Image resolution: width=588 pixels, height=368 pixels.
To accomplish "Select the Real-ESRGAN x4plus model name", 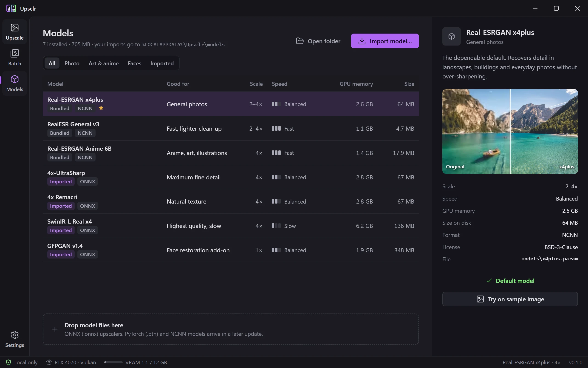I will (75, 100).
